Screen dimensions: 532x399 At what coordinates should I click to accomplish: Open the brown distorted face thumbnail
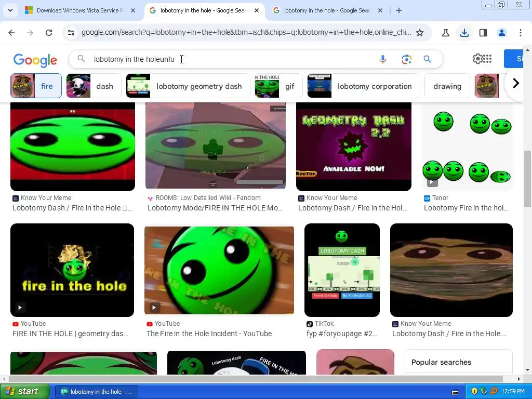[x=451, y=270]
